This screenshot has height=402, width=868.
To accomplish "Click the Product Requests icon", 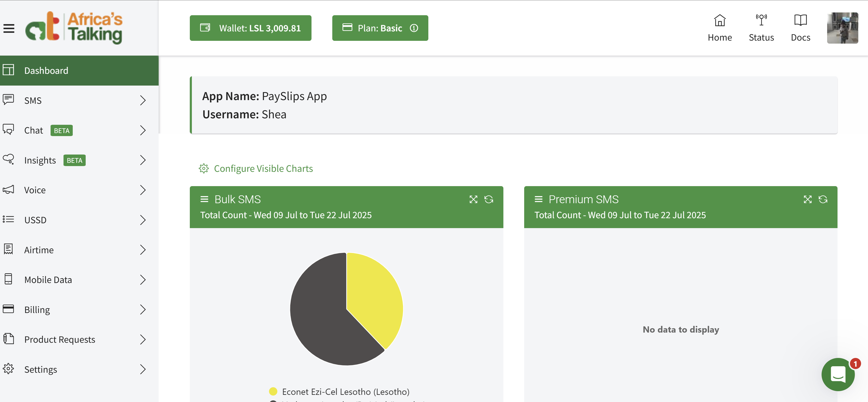I will (8, 339).
